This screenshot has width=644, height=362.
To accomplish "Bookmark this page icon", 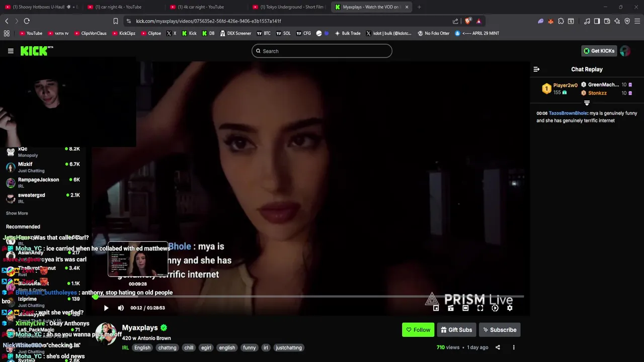I will [115, 21].
